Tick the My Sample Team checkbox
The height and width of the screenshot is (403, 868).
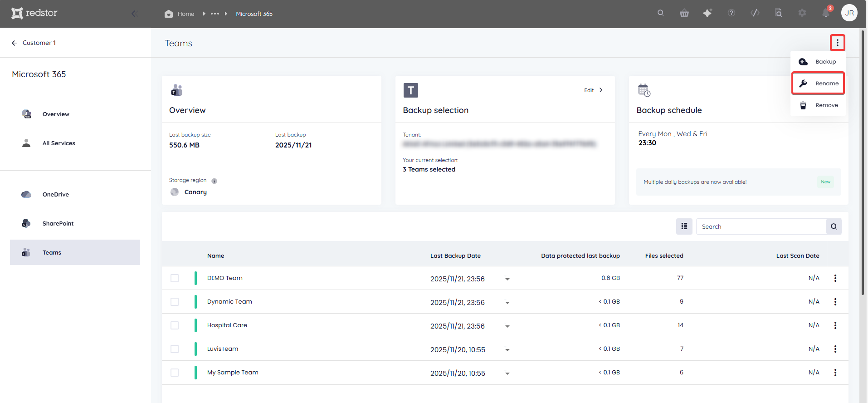175,373
